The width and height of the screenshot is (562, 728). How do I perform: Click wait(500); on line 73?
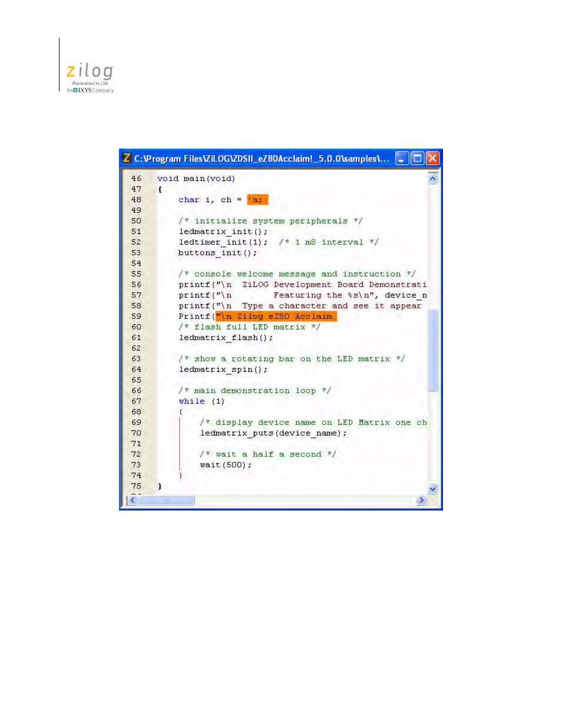[226, 465]
